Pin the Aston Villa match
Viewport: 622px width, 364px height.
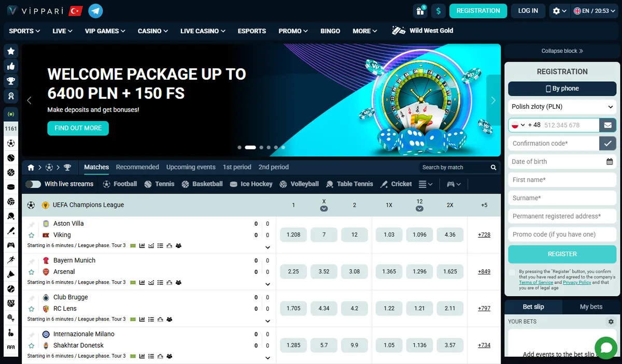32,224
